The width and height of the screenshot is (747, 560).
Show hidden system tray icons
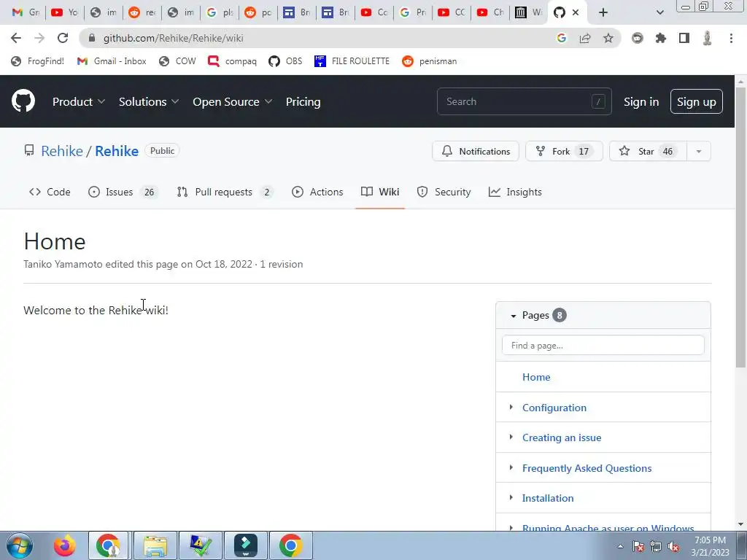(x=620, y=546)
